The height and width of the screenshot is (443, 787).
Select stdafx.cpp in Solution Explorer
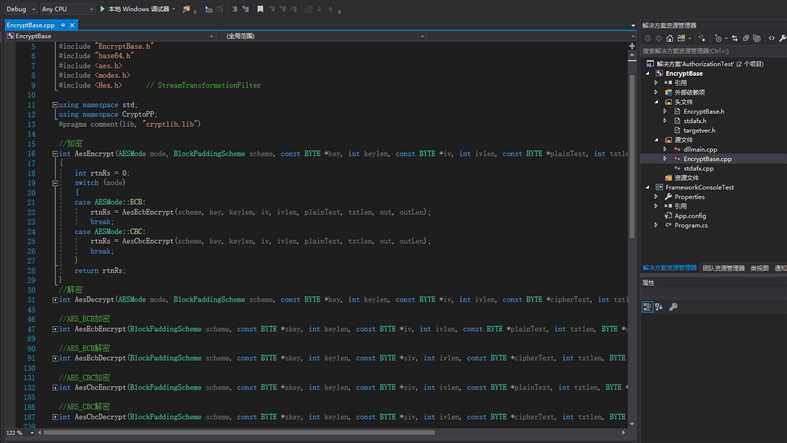pyautogui.click(x=698, y=169)
